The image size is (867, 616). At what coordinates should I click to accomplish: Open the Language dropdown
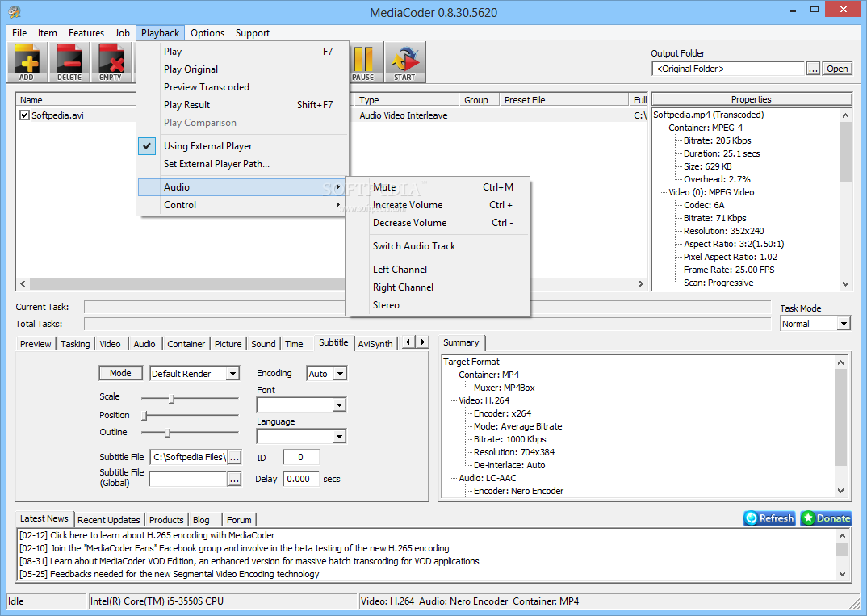(339, 436)
